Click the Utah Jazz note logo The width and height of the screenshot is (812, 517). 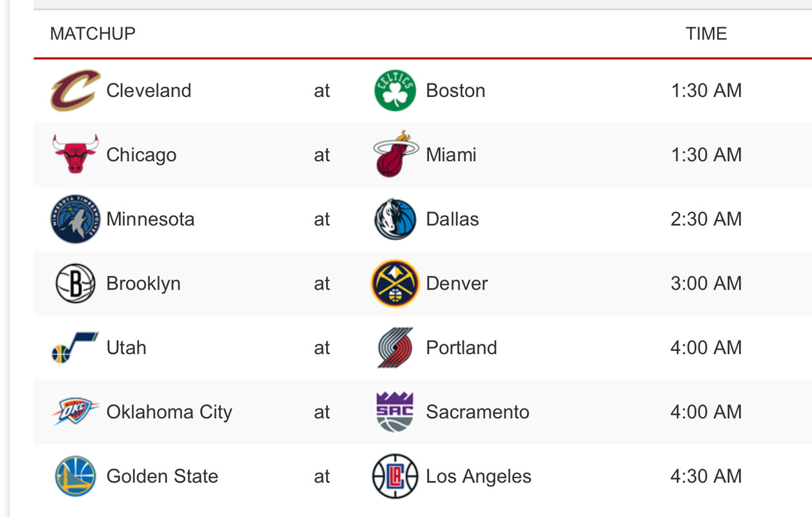pyautogui.click(x=76, y=348)
